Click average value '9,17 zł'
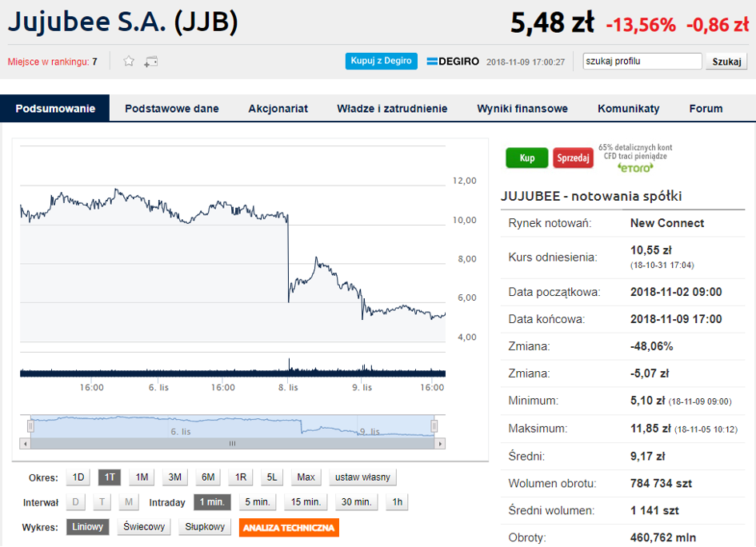This screenshot has width=756, height=547. (x=647, y=457)
